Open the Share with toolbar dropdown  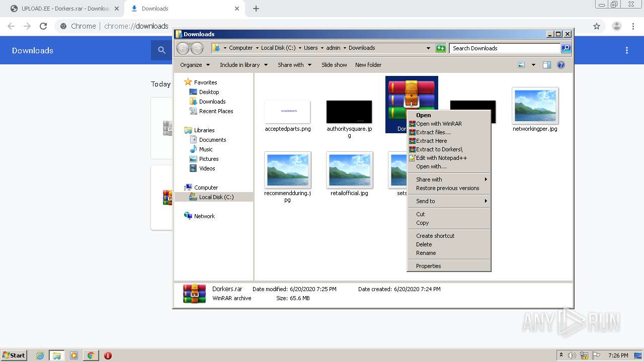click(x=294, y=65)
